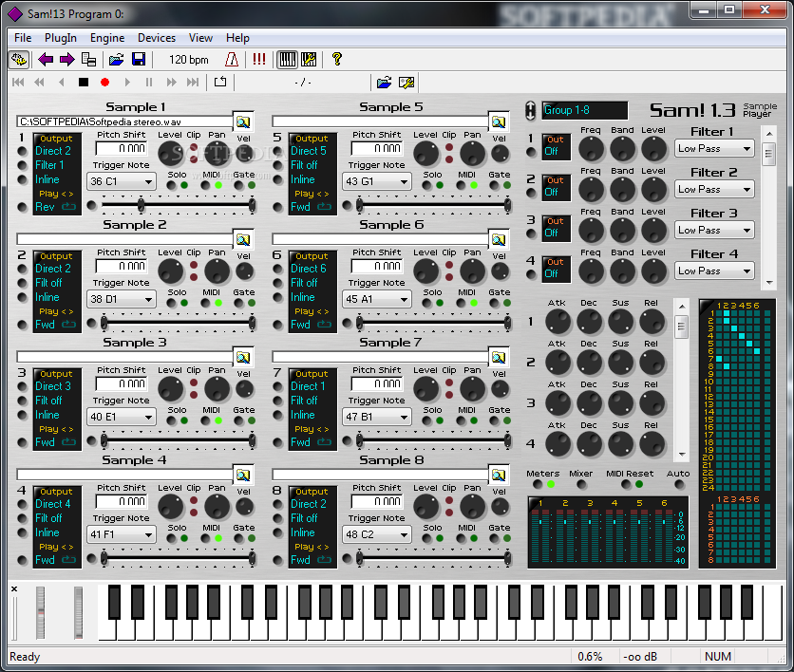The width and height of the screenshot is (794, 672).
Task: Toggle the Meters button
Action: click(538, 484)
